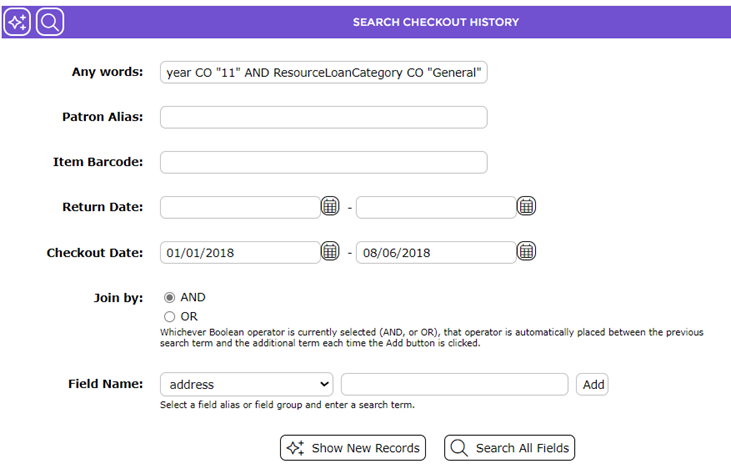Click the Show New Records button

tap(353, 448)
